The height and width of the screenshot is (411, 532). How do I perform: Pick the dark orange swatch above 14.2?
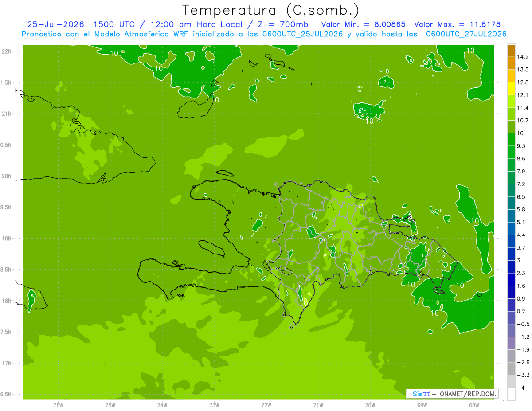click(511, 51)
